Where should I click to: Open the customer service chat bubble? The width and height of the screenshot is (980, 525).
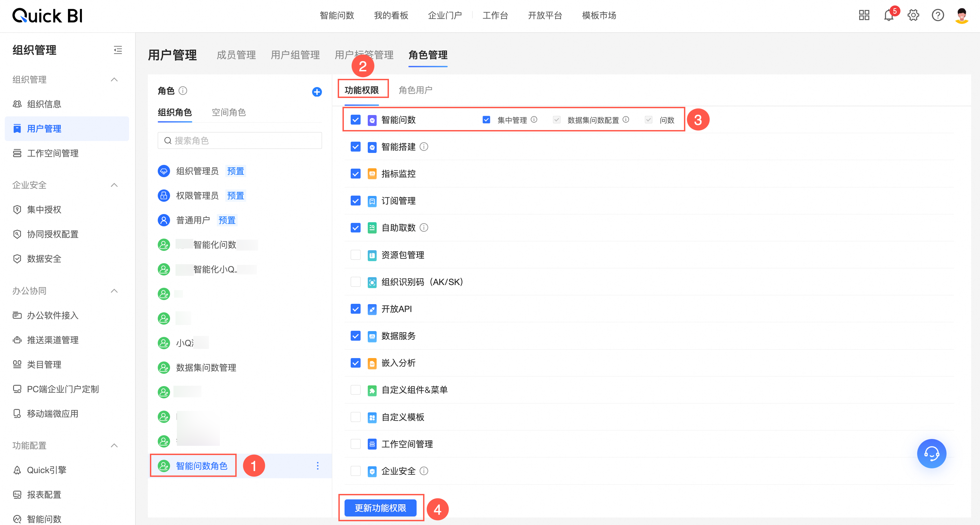click(x=932, y=453)
